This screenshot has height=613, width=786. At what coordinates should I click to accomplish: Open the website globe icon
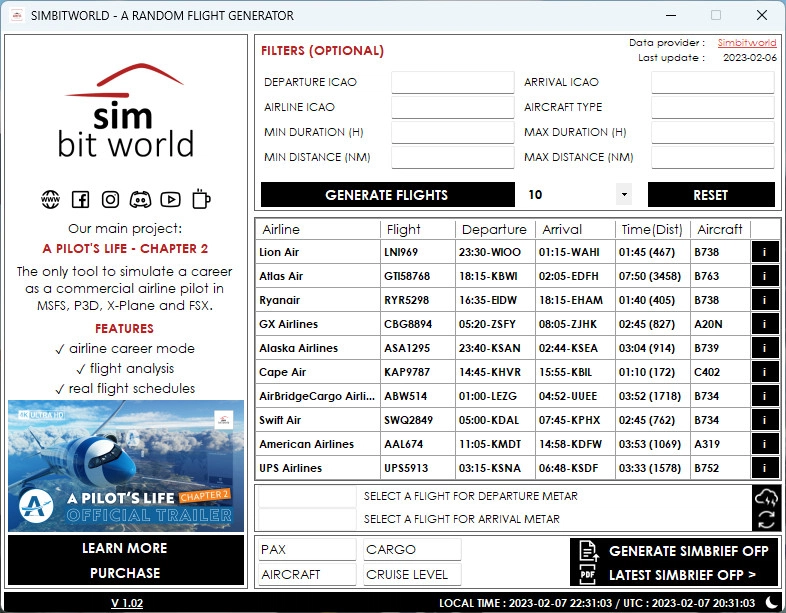(50, 200)
